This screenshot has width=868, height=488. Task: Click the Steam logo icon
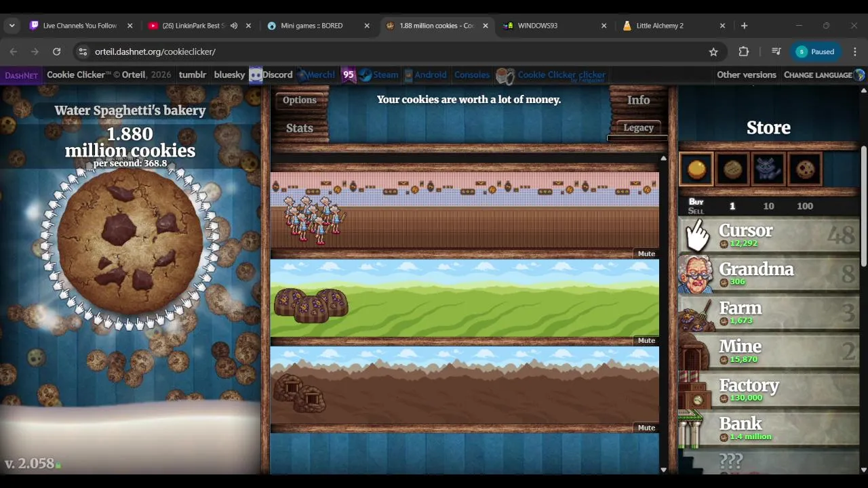pyautogui.click(x=366, y=75)
